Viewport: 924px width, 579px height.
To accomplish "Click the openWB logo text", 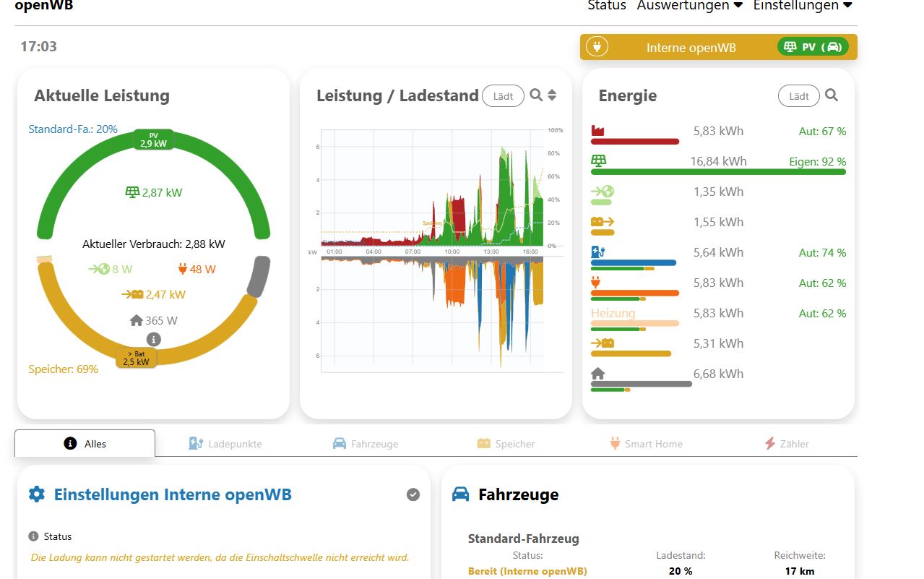I will click(44, 6).
